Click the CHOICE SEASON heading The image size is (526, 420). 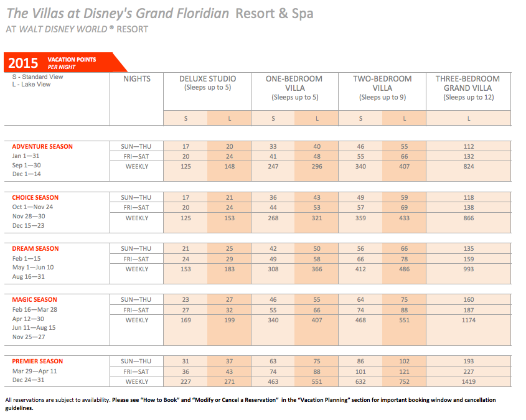pos(35,198)
